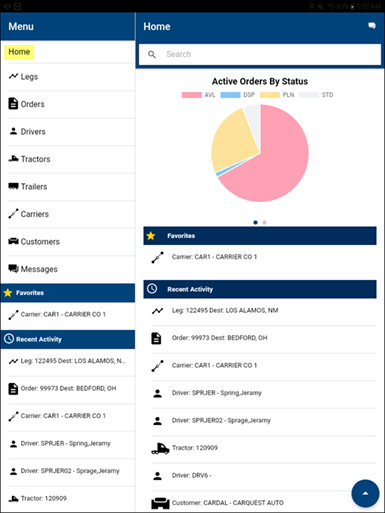The height and width of the screenshot is (513, 385).
Task: Click truck icon beside Tractor 120909 on Home
Action: coord(160,448)
